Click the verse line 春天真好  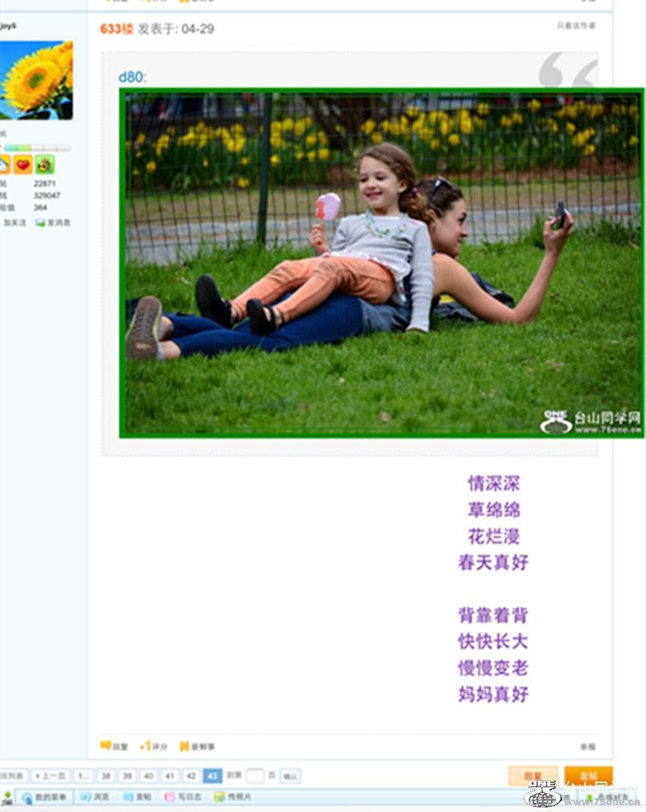click(x=493, y=562)
